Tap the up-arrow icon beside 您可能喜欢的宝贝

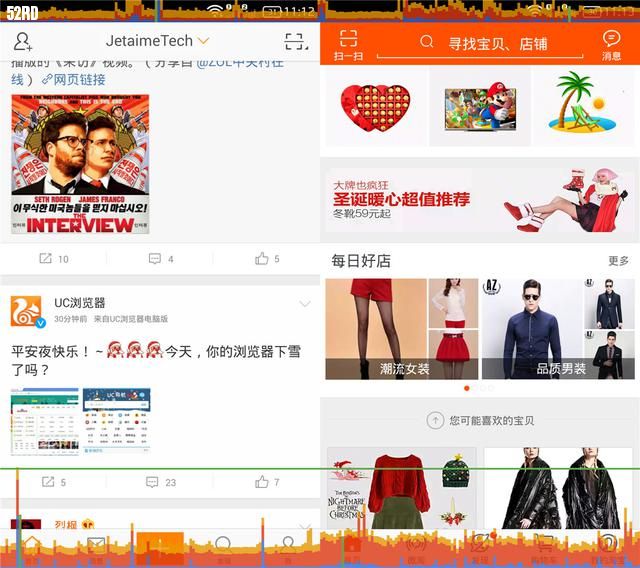pos(435,420)
